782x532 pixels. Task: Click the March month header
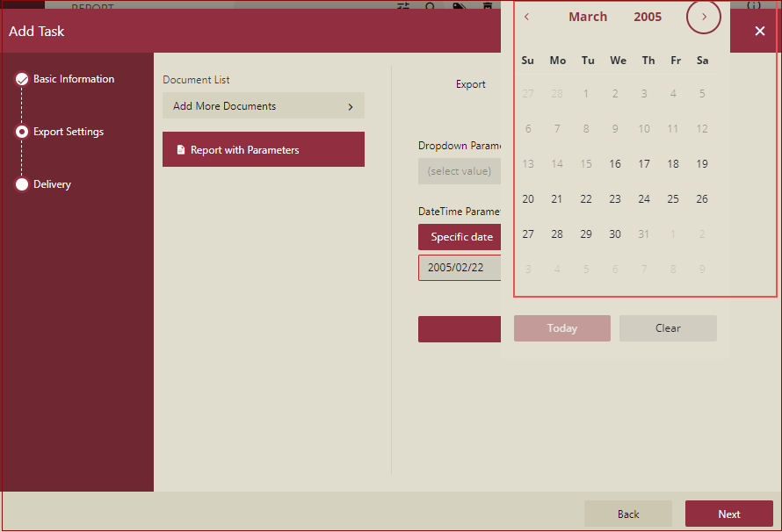(x=588, y=17)
